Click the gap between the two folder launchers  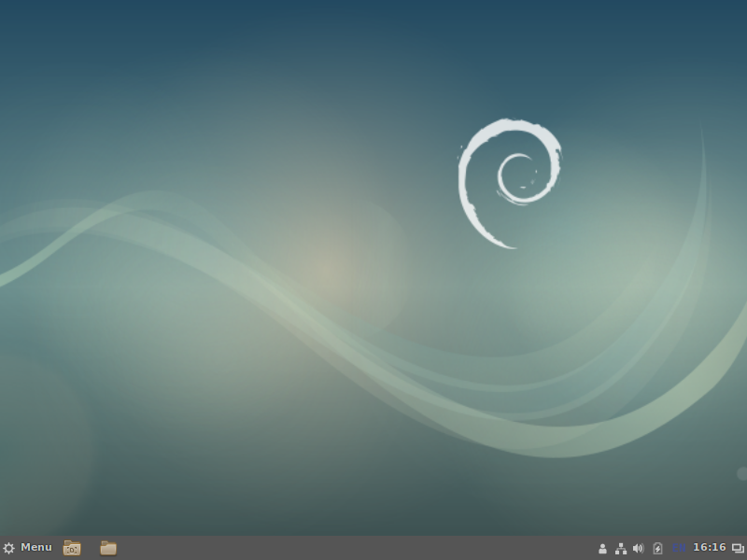tap(91, 548)
